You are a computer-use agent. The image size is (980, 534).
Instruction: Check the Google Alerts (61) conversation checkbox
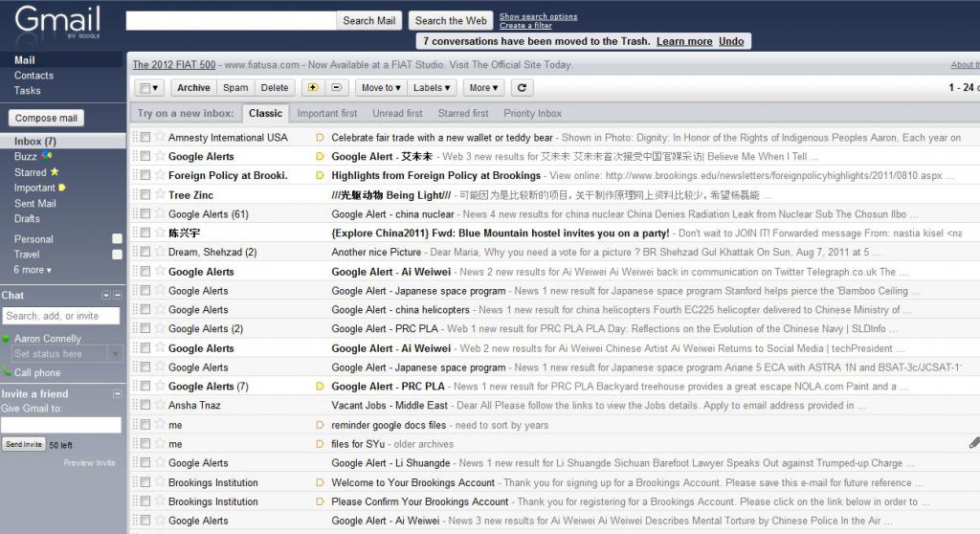145,213
